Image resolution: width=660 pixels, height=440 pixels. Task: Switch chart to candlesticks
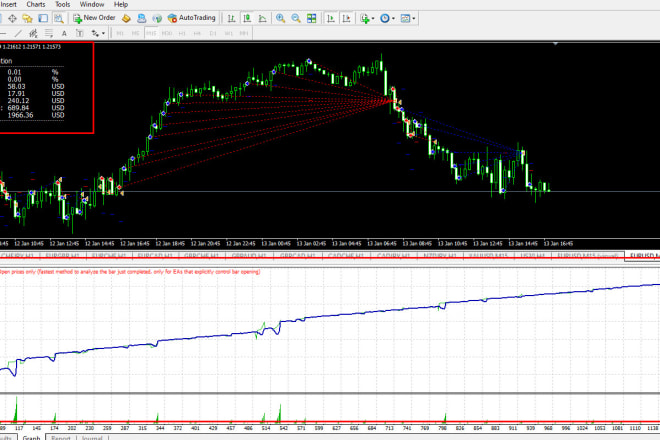point(247,19)
